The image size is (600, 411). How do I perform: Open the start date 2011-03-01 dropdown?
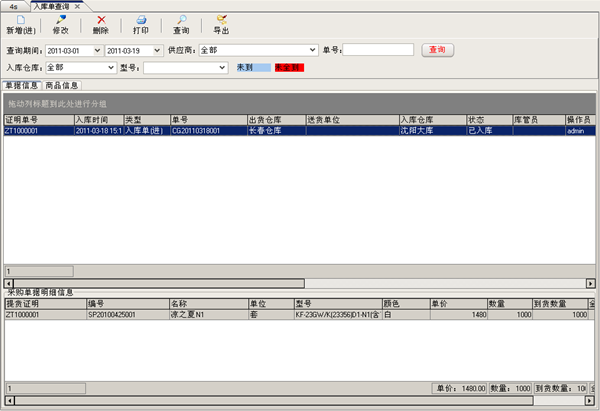(96, 50)
